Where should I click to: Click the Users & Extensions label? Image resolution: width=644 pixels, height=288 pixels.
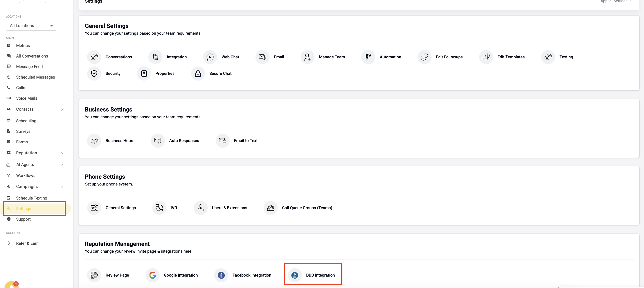point(229,208)
